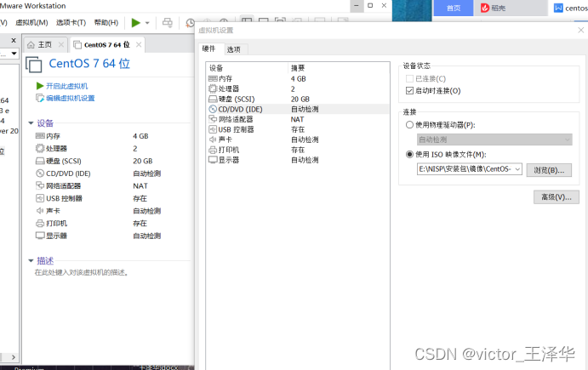Click the 20 GB summary in the settings list
This screenshot has height=370, width=588.
point(300,99)
